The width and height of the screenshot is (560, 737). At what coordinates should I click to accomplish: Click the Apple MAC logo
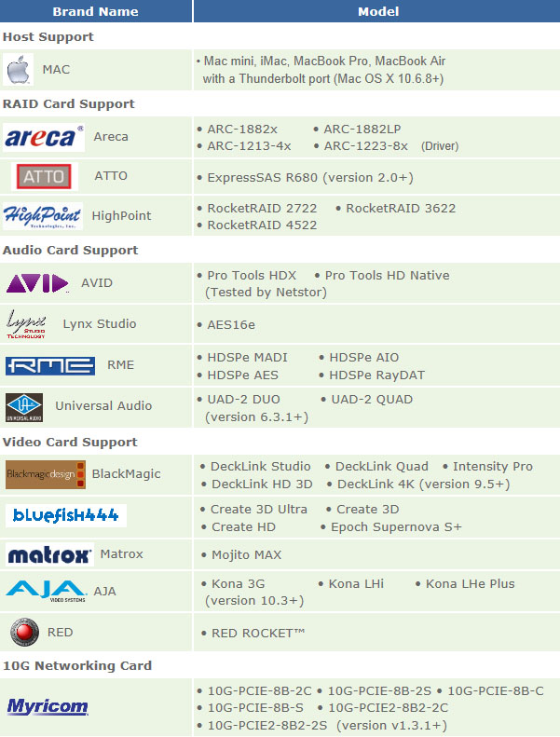tap(18, 70)
